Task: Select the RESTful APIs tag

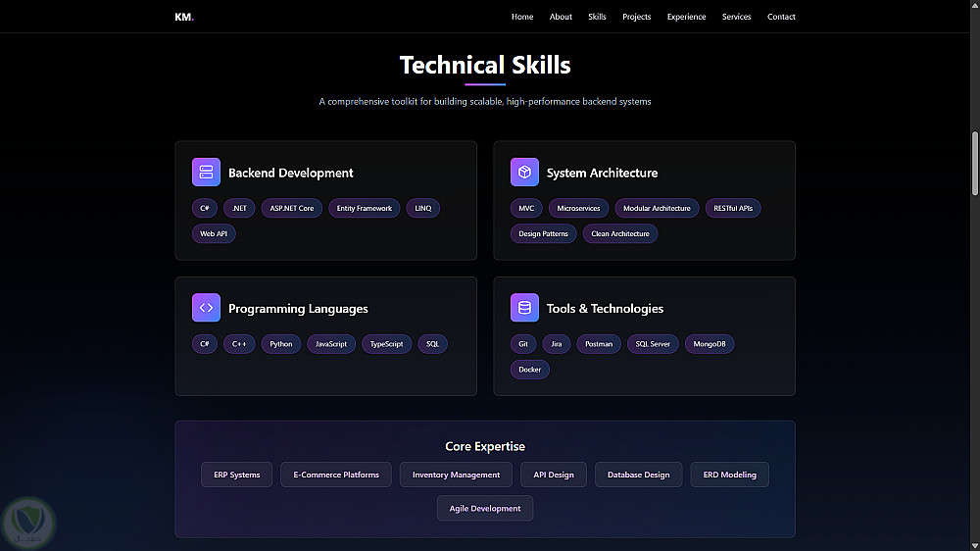Action: (x=733, y=208)
